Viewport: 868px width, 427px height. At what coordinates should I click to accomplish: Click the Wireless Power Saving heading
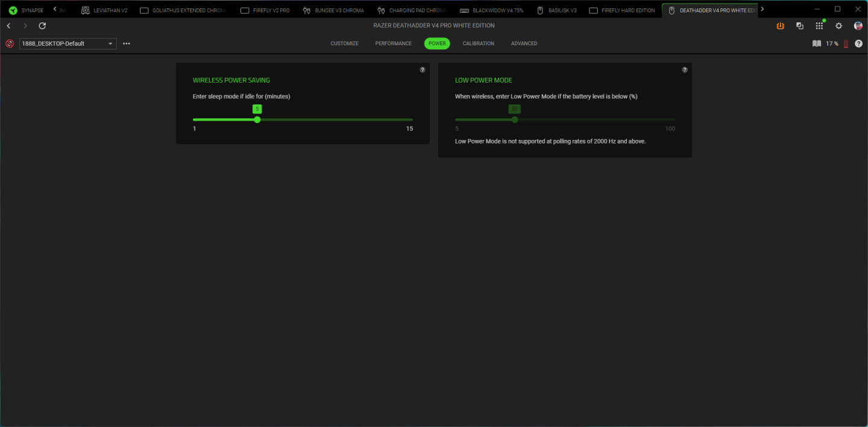tap(231, 80)
